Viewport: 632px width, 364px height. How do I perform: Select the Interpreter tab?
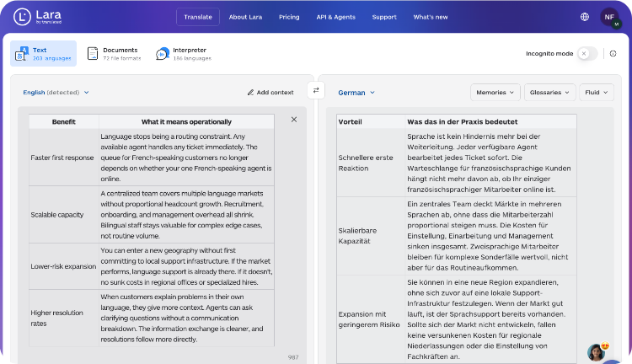point(182,54)
